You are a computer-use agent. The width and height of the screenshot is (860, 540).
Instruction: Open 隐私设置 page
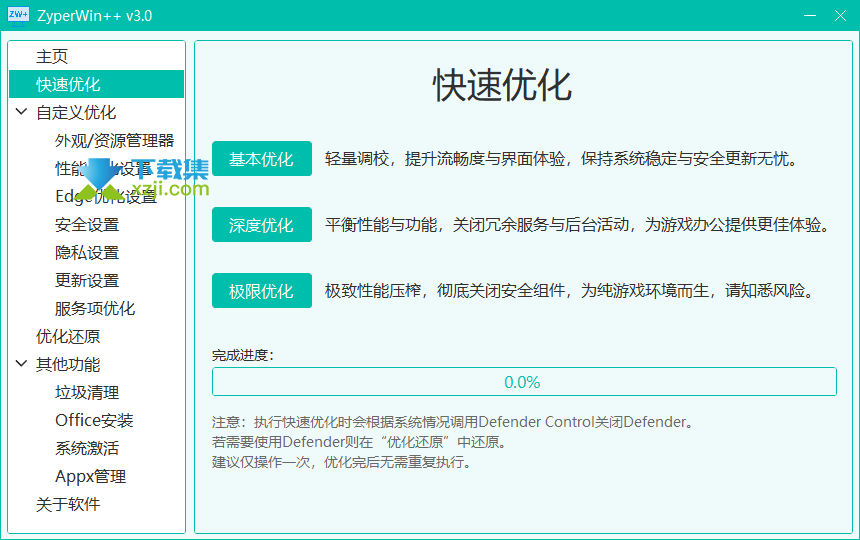87,252
